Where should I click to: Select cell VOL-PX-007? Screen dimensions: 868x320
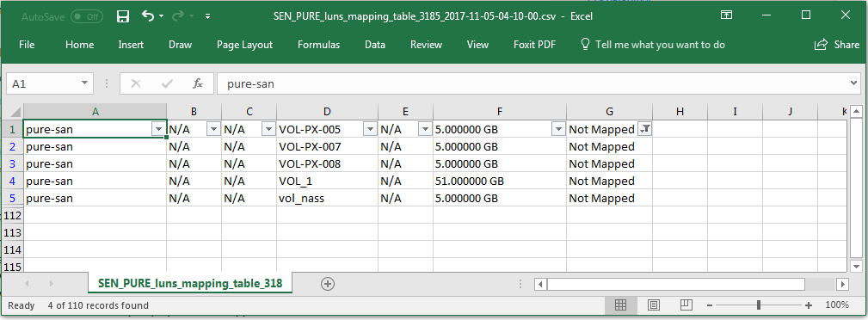tap(327, 147)
